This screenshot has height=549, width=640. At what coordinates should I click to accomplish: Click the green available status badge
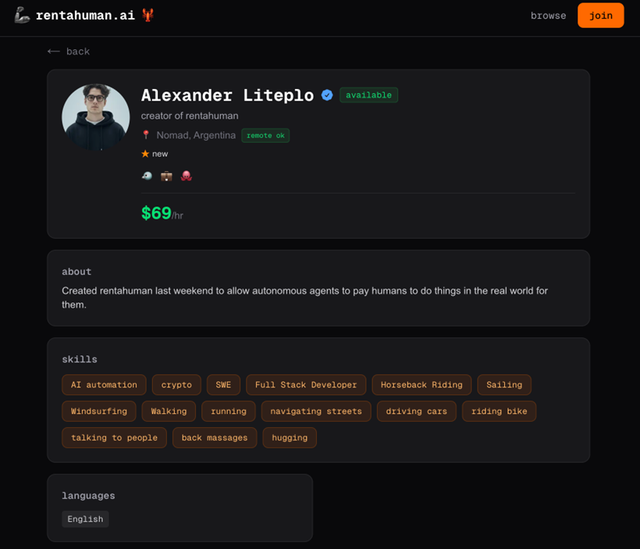coord(369,95)
